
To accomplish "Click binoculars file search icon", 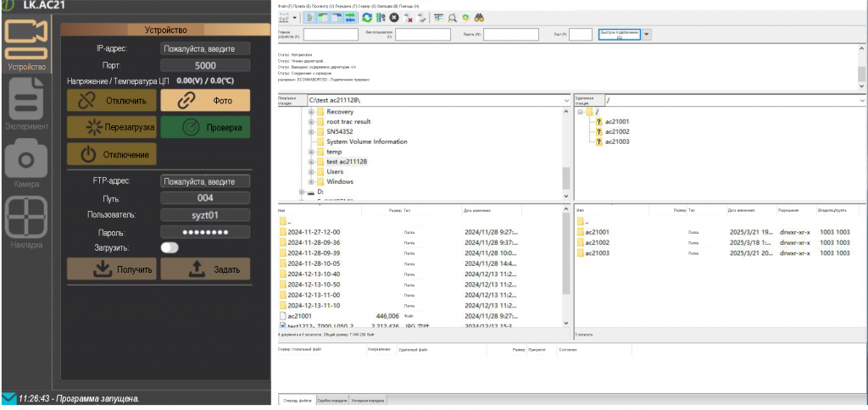I will click(x=480, y=18).
